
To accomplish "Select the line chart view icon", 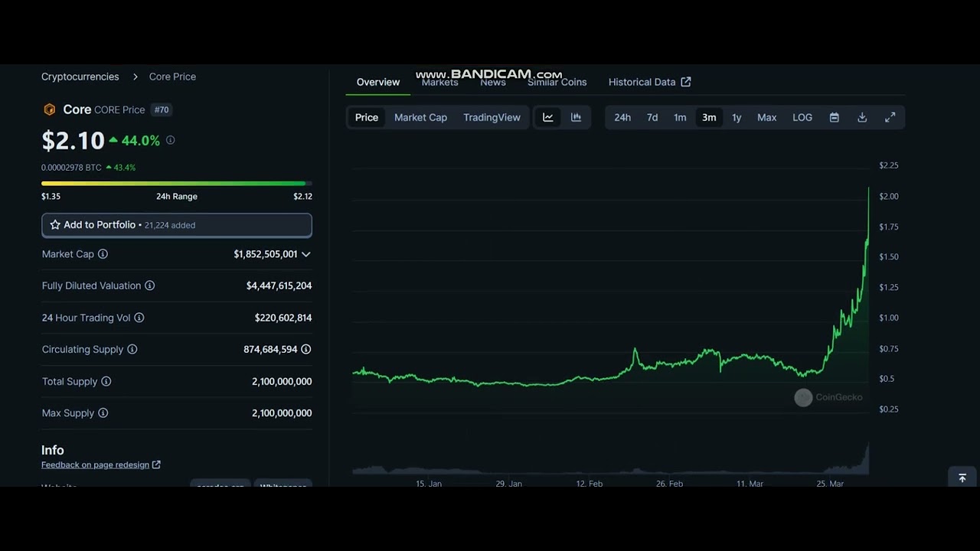I will [x=548, y=117].
